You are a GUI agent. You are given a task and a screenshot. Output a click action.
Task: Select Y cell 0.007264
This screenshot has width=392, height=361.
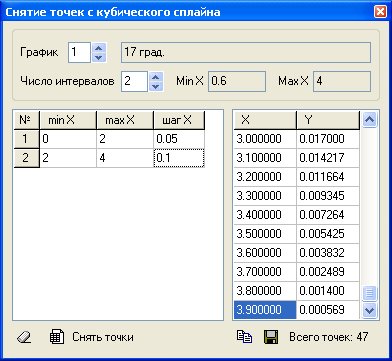point(328,215)
